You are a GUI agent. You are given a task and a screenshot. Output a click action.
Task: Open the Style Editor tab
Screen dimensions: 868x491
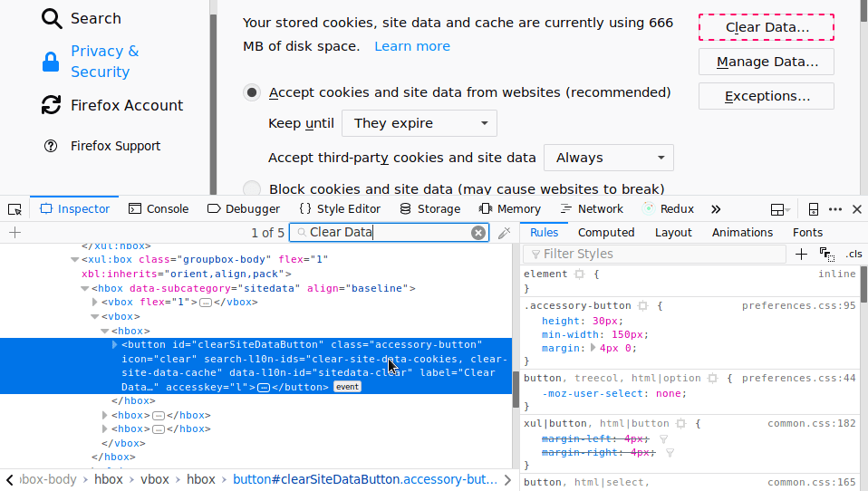point(340,209)
